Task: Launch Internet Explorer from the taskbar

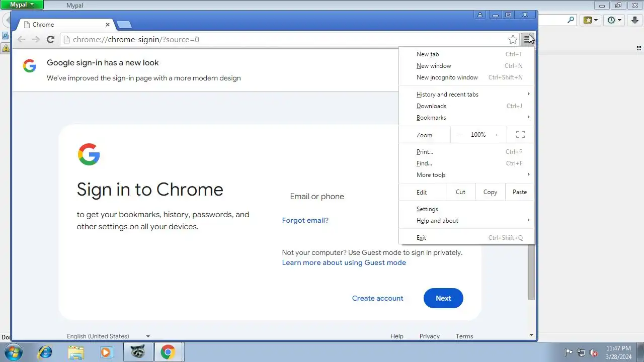Action: point(45,352)
